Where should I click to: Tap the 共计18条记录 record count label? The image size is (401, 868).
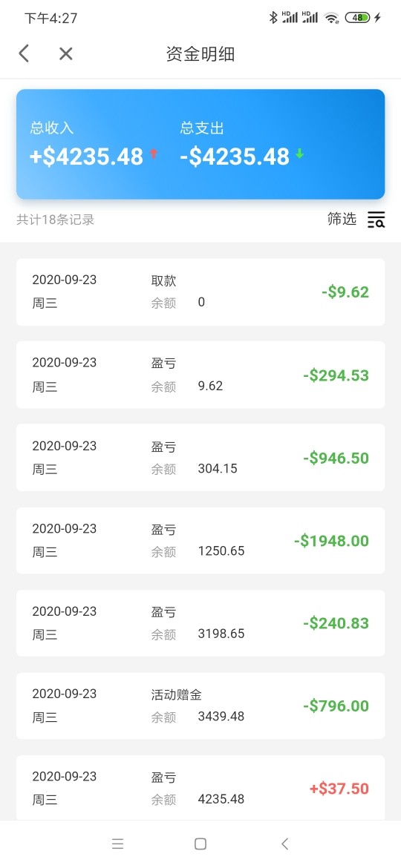point(56,220)
